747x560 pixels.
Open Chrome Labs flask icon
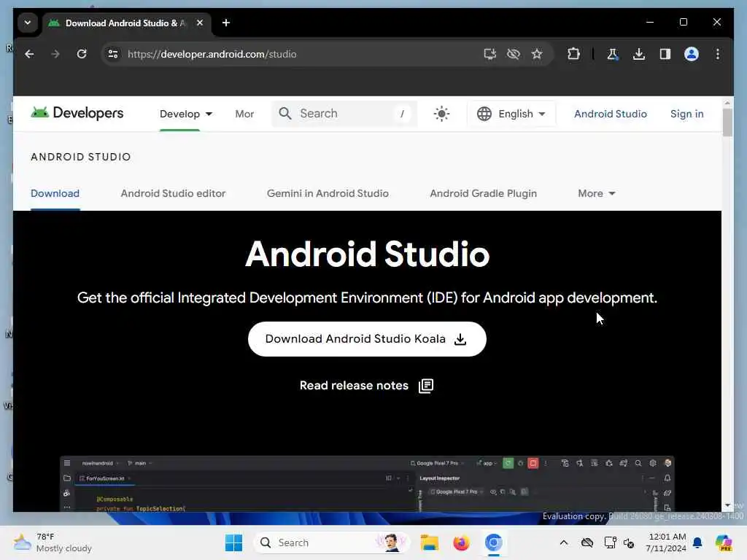(x=613, y=54)
